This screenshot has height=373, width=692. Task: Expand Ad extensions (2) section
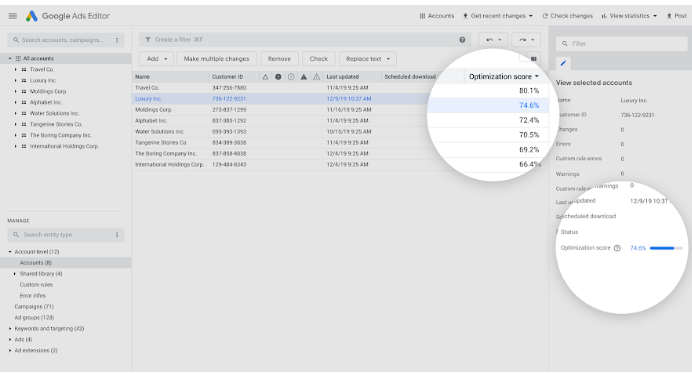tap(10, 350)
